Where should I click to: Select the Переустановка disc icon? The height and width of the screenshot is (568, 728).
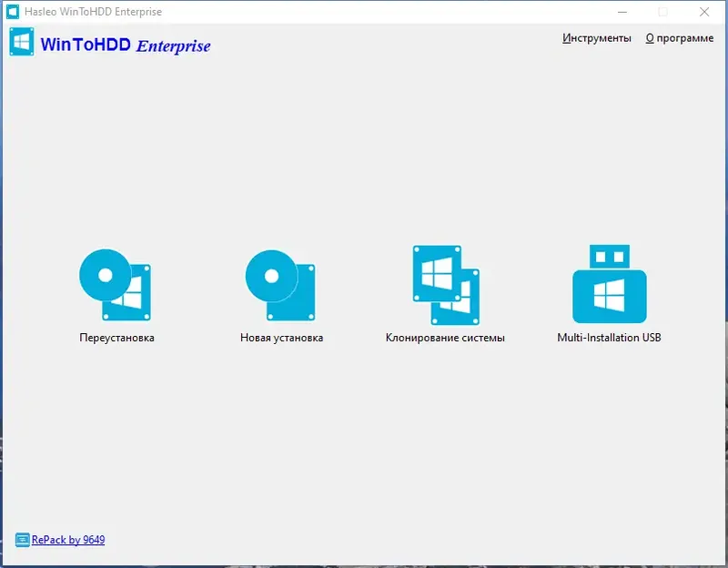tap(116, 282)
